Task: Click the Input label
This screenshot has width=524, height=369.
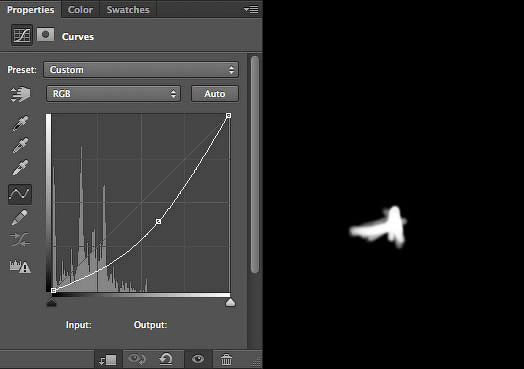Action: (x=79, y=325)
